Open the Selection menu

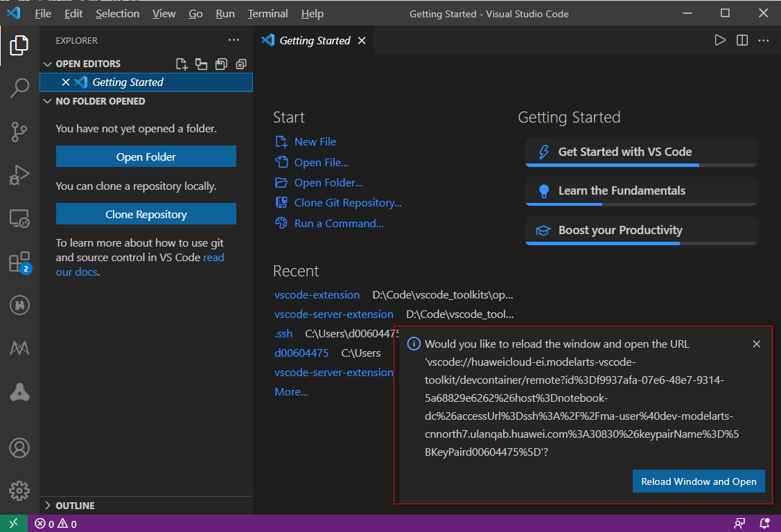pos(118,14)
